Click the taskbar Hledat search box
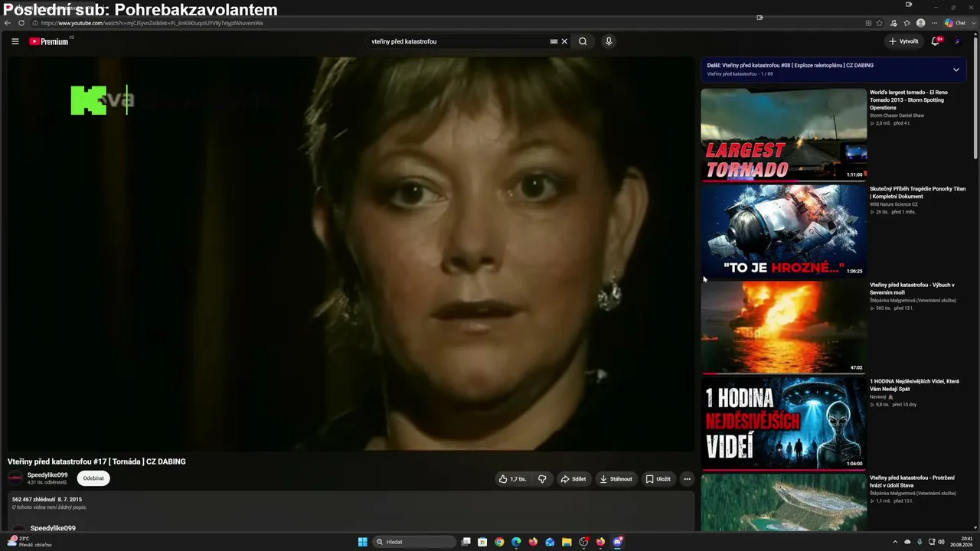The width and height of the screenshot is (980, 551). 413,542
